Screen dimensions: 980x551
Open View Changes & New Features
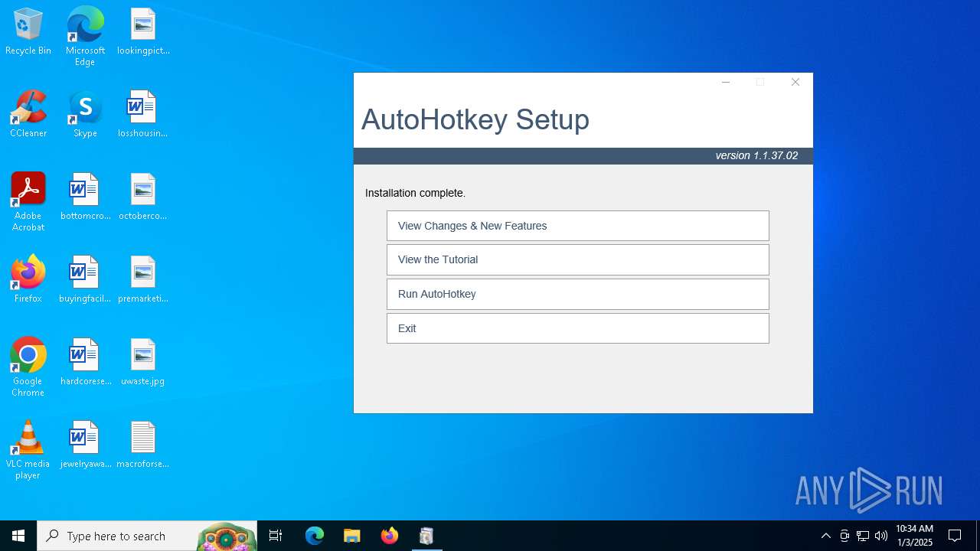pos(578,226)
